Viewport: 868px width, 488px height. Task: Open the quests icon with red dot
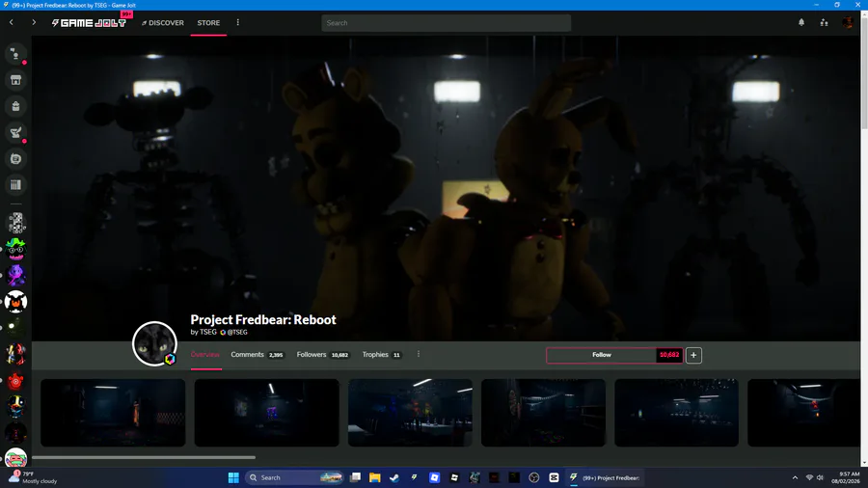15,133
